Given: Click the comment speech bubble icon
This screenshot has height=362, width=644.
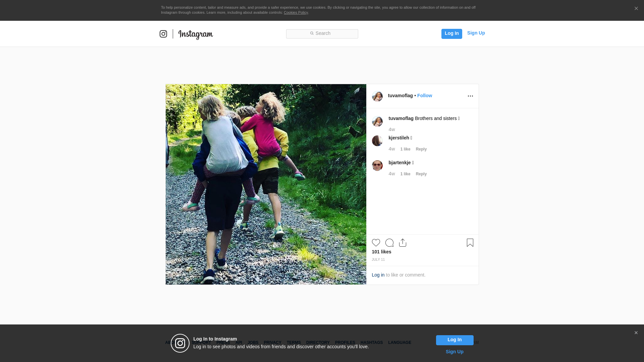Looking at the screenshot, I should tap(389, 243).
